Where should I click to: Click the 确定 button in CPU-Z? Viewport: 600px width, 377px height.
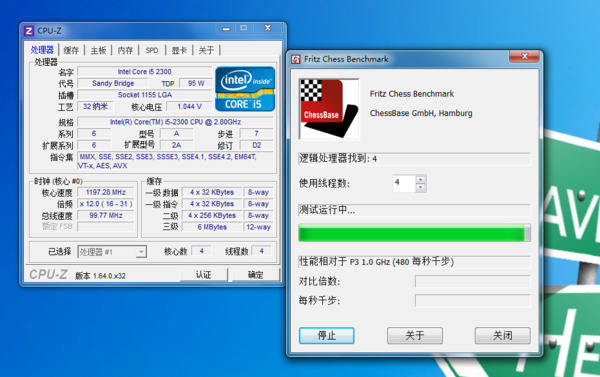pos(256,274)
